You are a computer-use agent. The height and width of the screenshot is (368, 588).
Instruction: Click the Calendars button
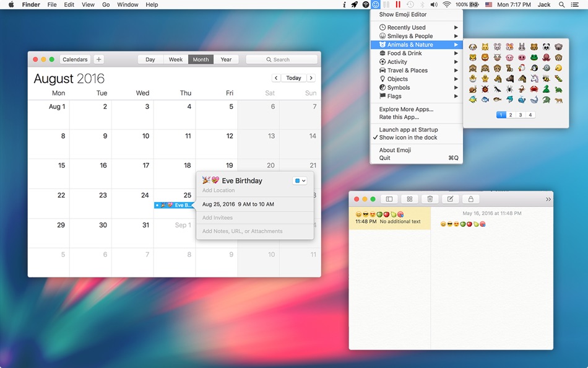(x=75, y=59)
